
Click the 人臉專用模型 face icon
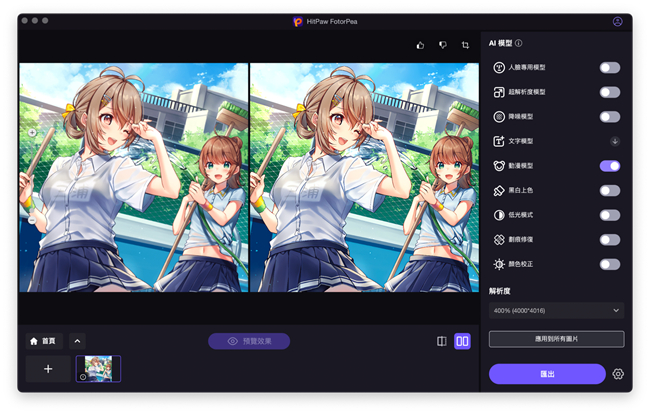coord(499,67)
